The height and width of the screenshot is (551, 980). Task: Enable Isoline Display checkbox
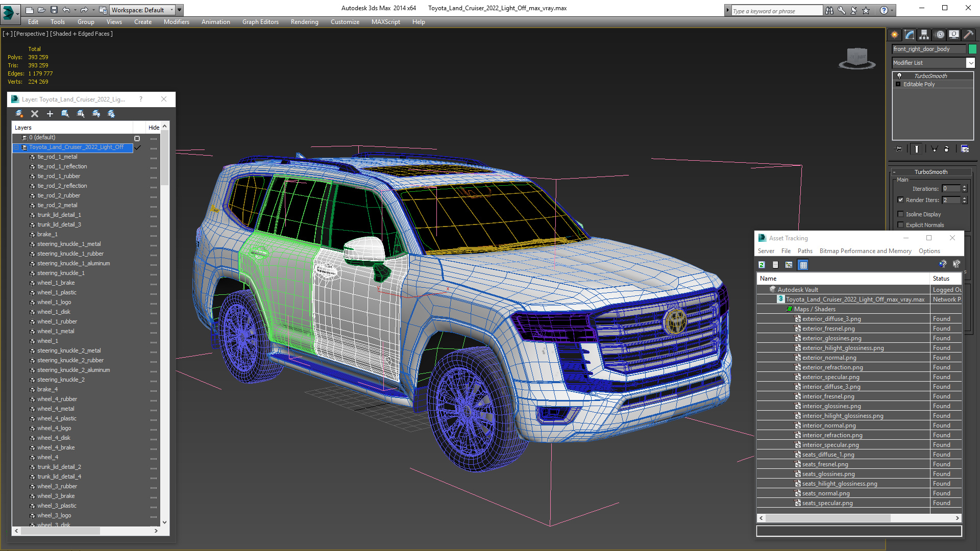tap(900, 214)
